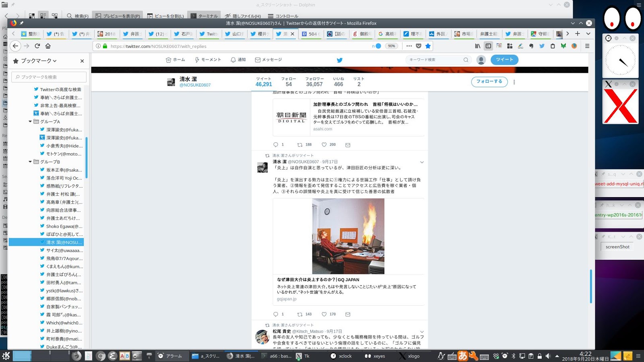Switch to xeyes taskbar entry
This screenshot has width=644, height=362.
click(375, 356)
